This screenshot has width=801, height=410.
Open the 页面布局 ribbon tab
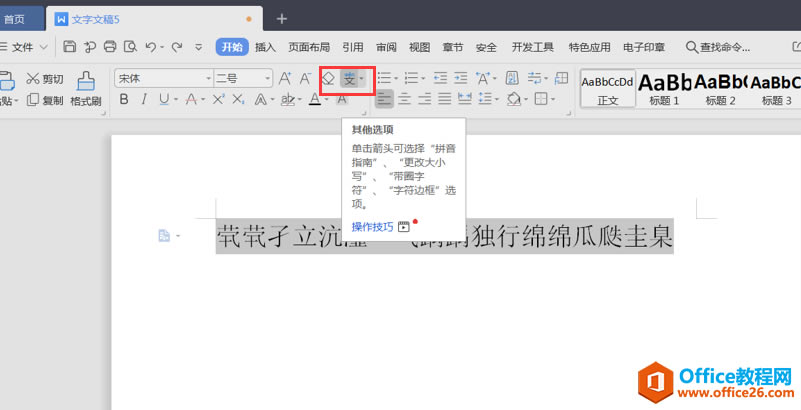tap(309, 47)
